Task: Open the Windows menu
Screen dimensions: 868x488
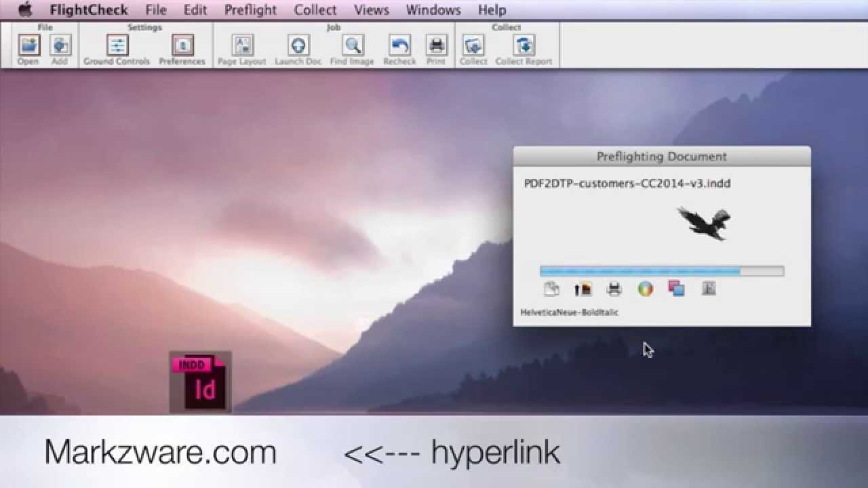Action: click(x=433, y=9)
